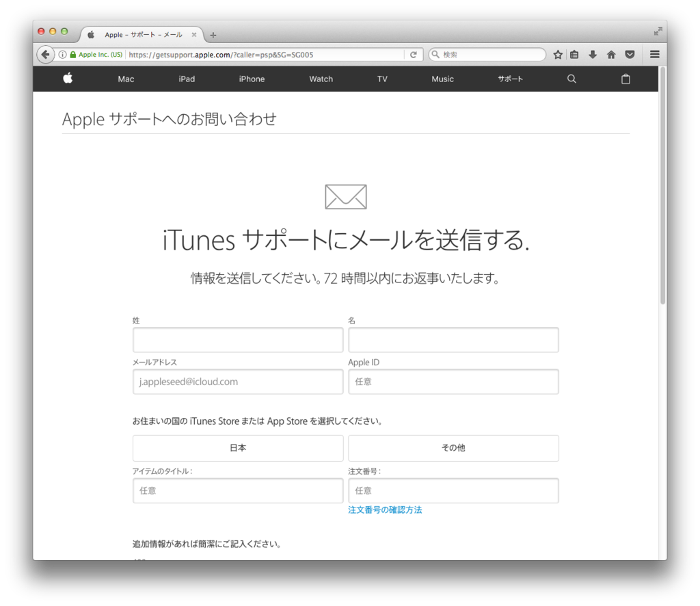Click the browser back arrow button

tap(45, 55)
